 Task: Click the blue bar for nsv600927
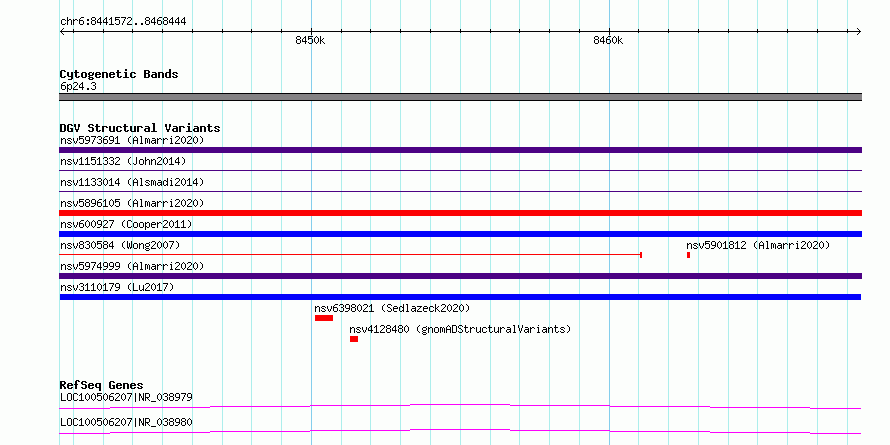pos(460,234)
